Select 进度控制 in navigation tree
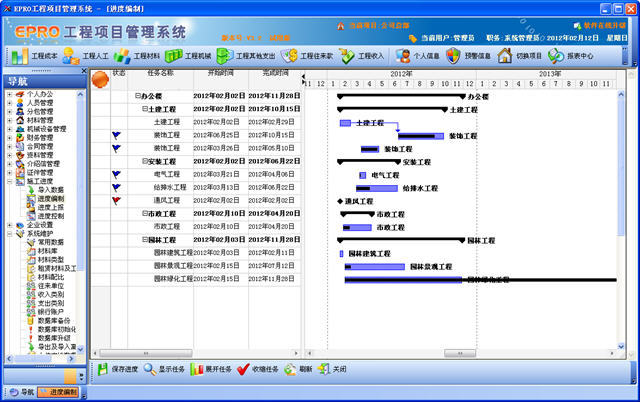 click(50, 216)
